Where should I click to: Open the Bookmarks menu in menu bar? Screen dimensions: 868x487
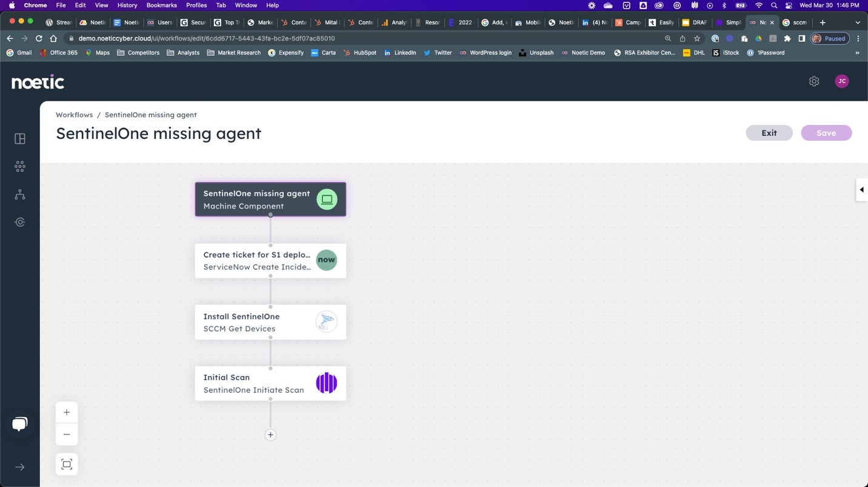tap(161, 5)
